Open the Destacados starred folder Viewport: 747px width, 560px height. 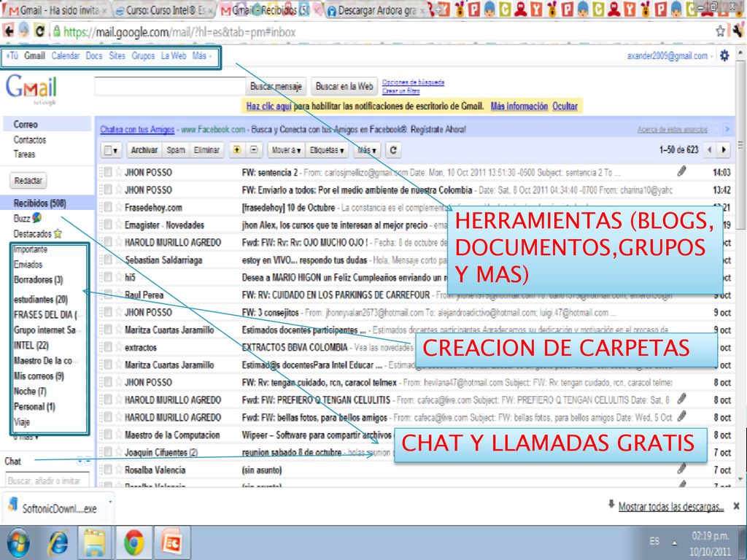(x=38, y=233)
